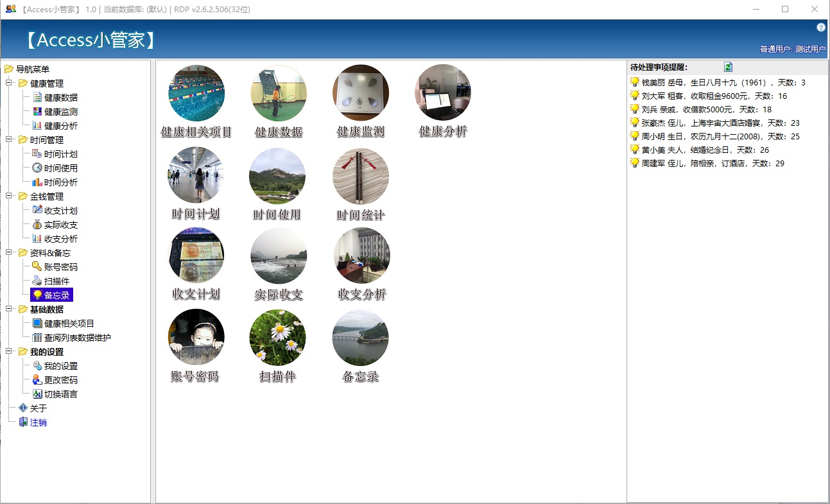The image size is (830, 504).
Task: Select 时间计划 in the navigation tree
Action: (61, 154)
